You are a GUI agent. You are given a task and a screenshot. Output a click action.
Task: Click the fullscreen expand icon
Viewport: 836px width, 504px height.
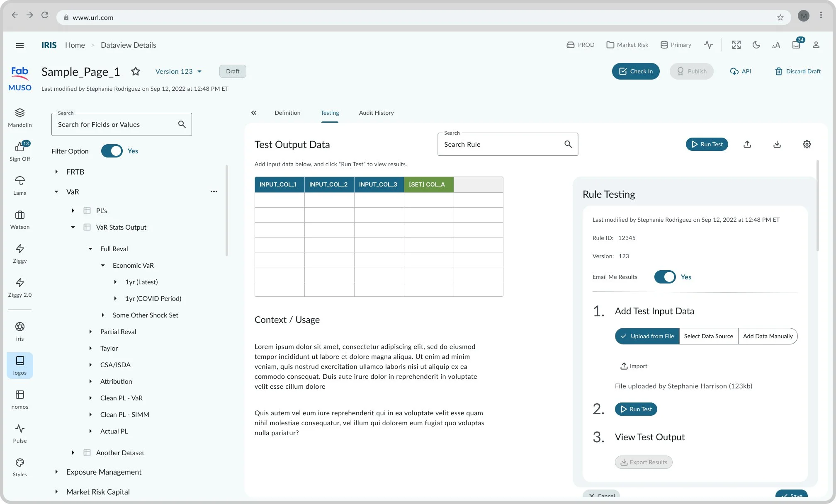736,45
